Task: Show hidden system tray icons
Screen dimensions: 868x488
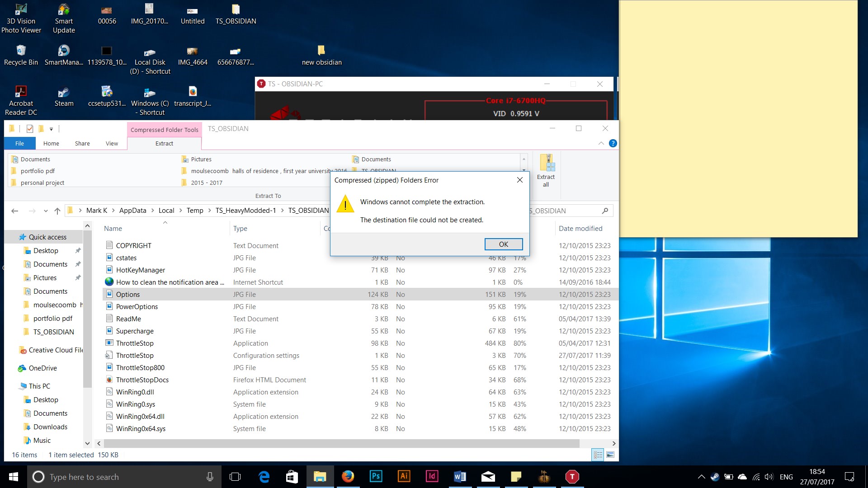Action: tap(701, 477)
